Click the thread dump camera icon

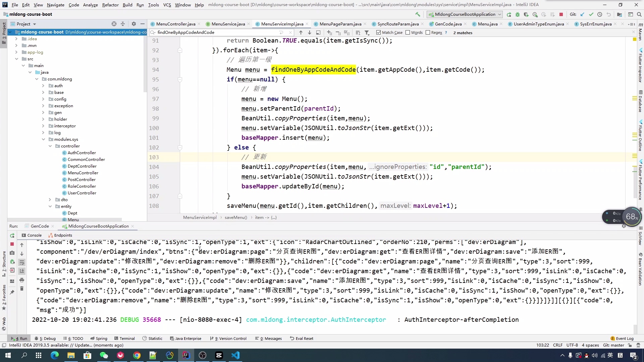pos(12,253)
